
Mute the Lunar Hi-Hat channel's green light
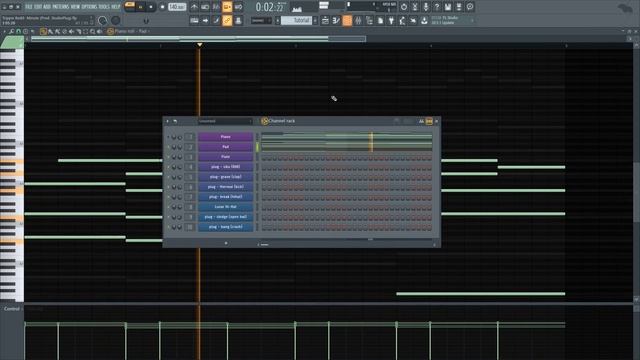click(x=168, y=207)
